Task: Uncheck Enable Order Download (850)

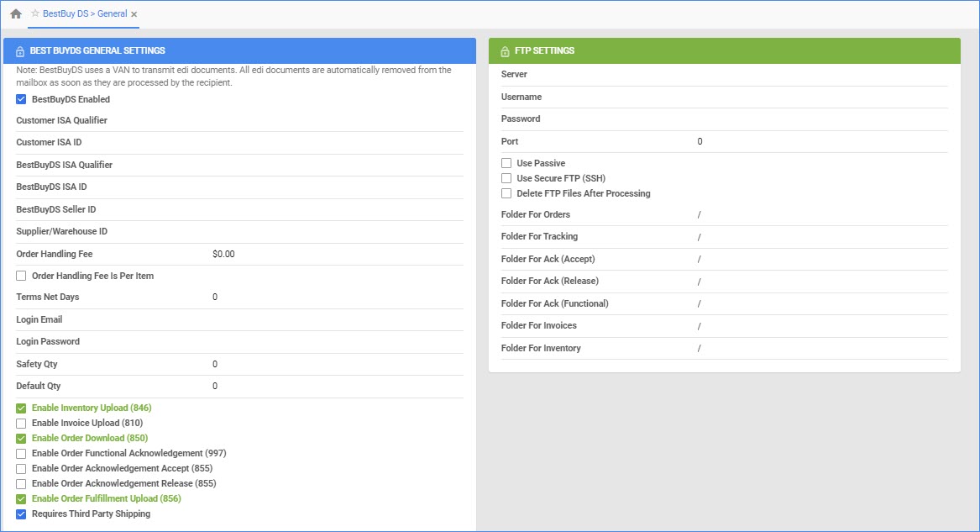Action: [x=21, y=438]
